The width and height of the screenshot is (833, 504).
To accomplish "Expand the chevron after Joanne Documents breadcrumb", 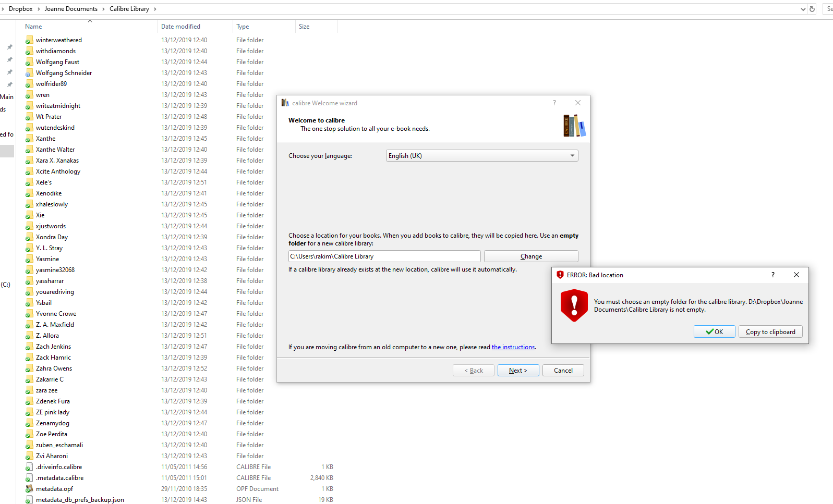I will [103, 9].
